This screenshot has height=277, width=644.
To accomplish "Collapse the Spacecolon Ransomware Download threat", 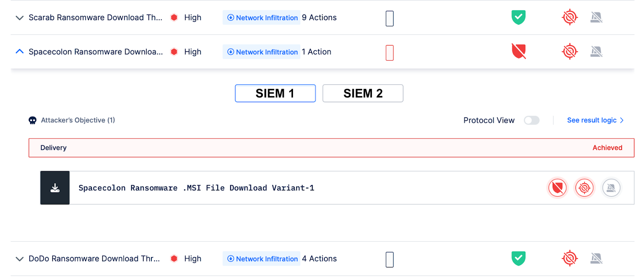I will 19,52.
